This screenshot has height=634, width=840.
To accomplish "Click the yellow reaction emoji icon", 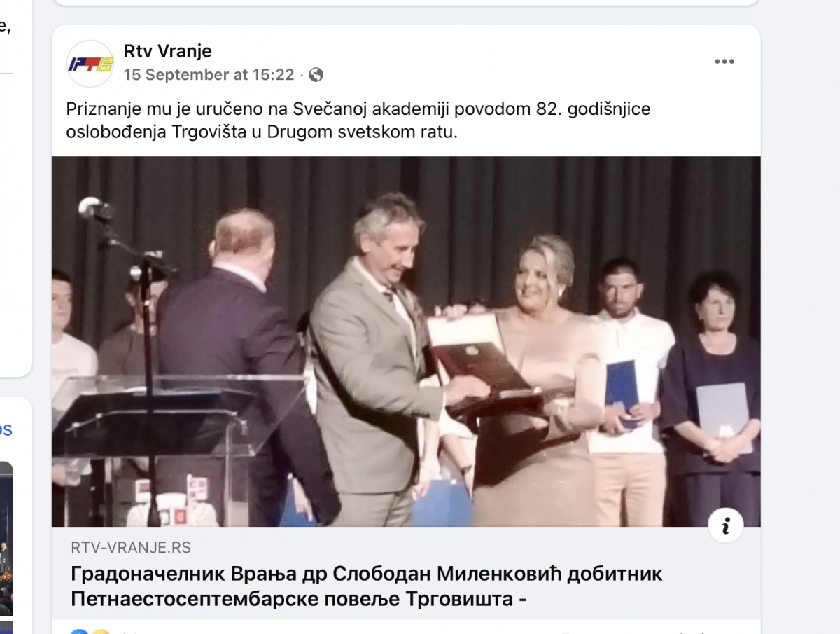I will click(101, 632).
